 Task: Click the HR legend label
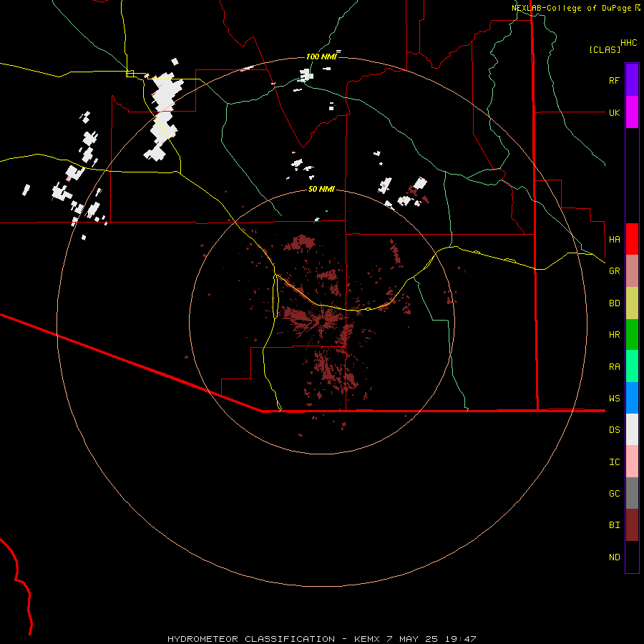615,335
